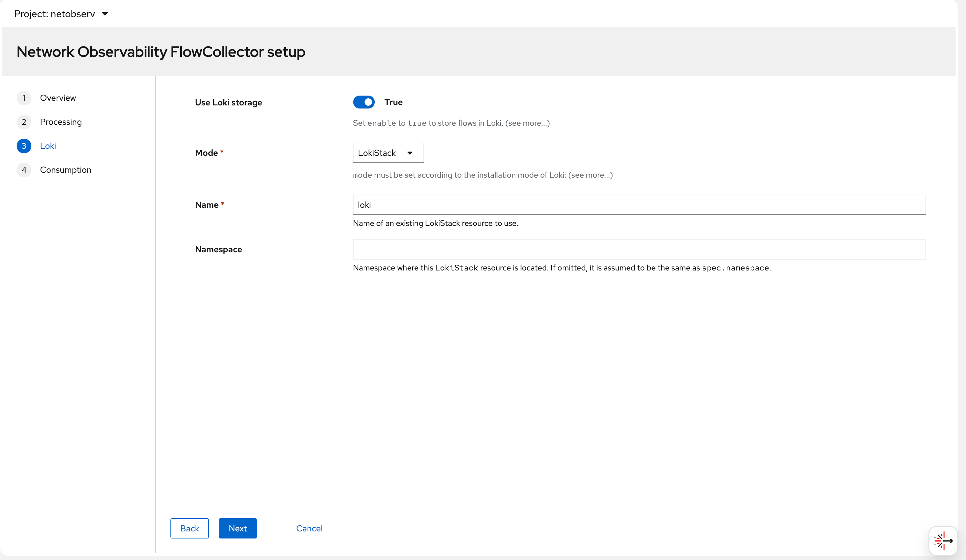
Task: Go to the Overview wizard step
Action: [x=58, y=98]
